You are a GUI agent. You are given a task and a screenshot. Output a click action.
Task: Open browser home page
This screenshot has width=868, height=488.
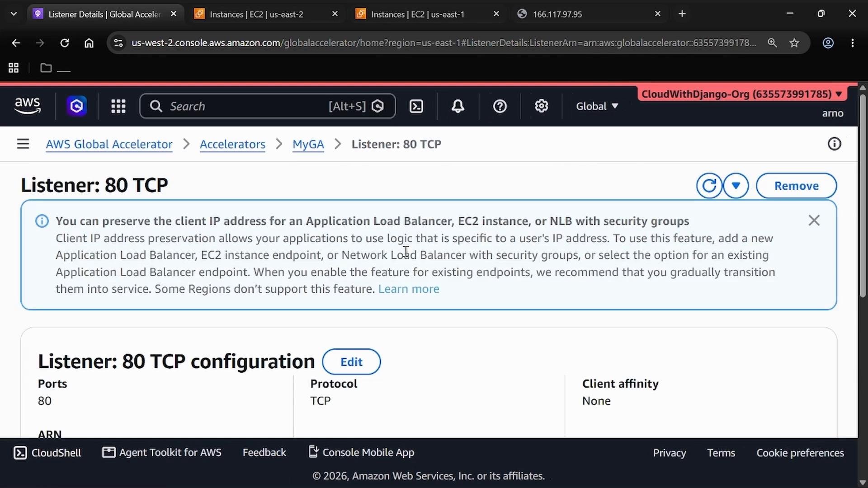[x=89, y=43]
